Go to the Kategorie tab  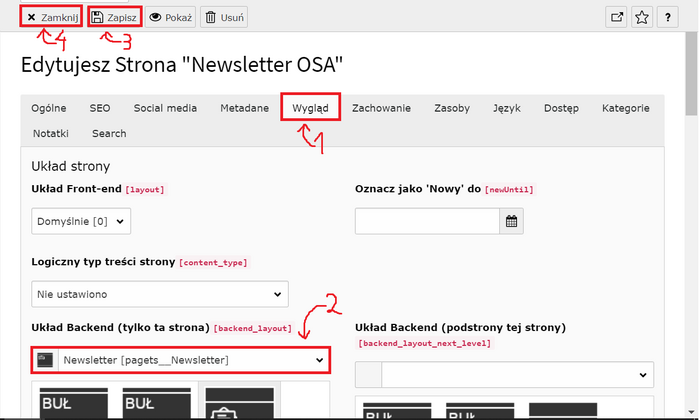(625, 108)
